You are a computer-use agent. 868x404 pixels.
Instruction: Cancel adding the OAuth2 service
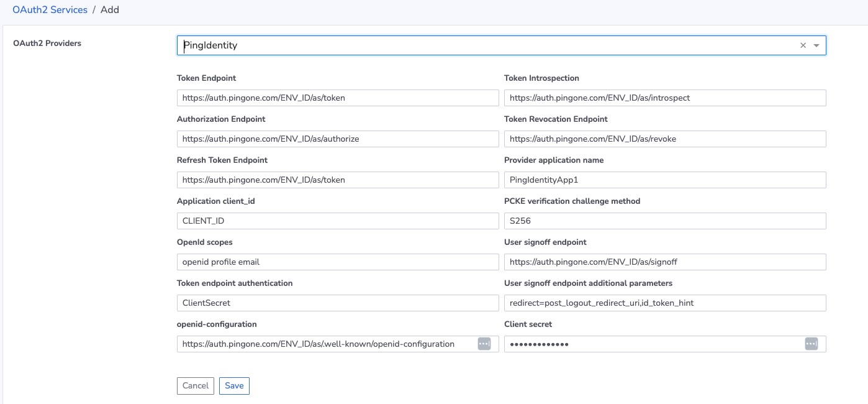196,386
